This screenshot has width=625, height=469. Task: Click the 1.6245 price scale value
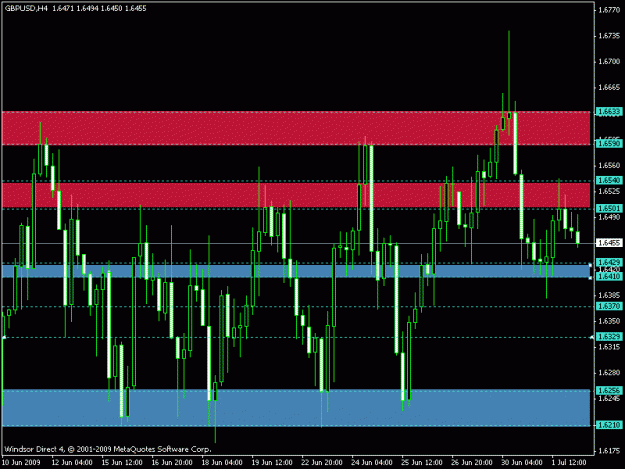(x=609, y=398)
